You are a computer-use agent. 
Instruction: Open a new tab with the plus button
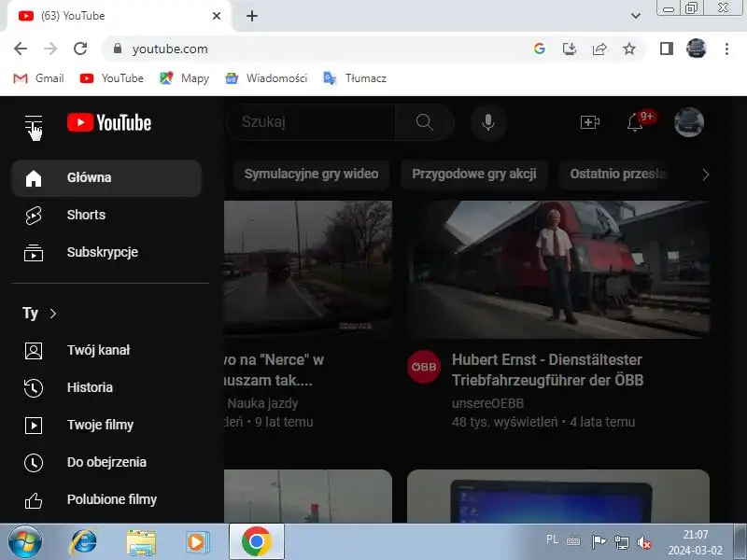tap(252, 16)
